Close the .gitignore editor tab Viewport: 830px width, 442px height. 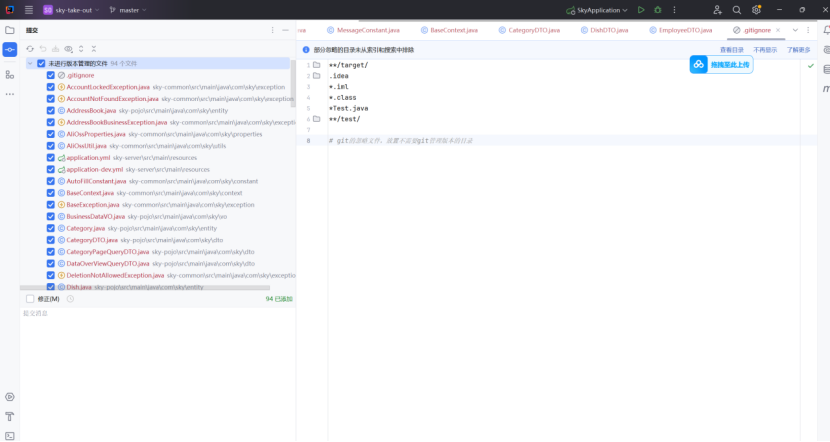point(778,30)
